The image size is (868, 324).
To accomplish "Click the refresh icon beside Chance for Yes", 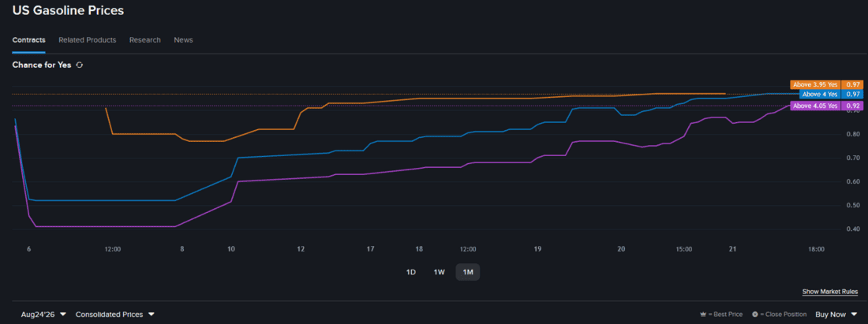I will [x=80, y=65].
